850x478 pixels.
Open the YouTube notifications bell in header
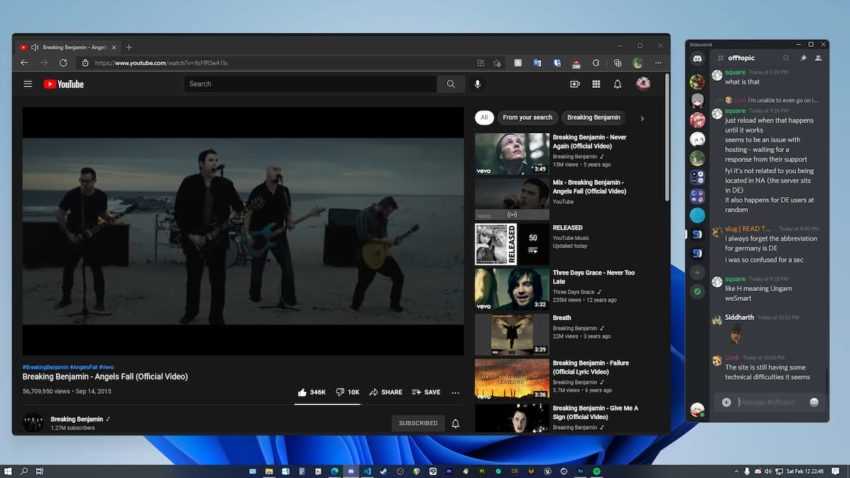[617, 84]
